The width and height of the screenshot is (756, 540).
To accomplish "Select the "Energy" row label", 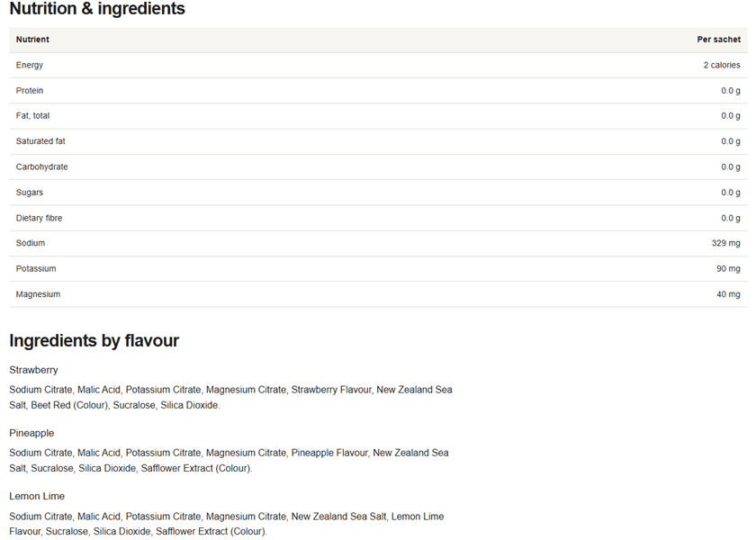I will pos(30,65).
